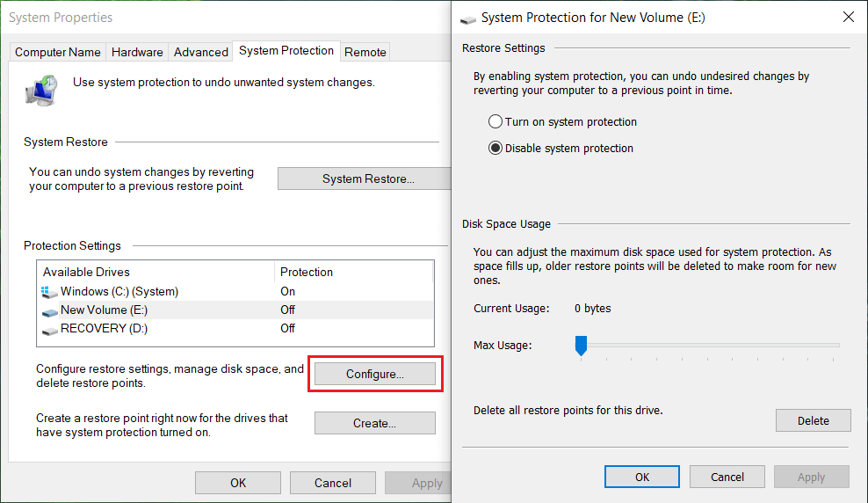The width and height of the screenshot is (868, 503).
Task: Select New Volume (E:) drive row
Action: click(235, 310)
